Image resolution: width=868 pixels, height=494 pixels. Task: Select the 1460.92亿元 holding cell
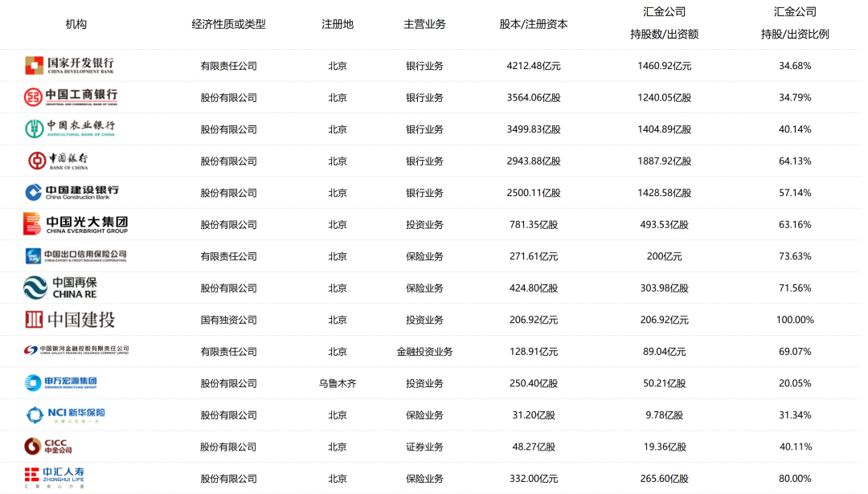665,66
